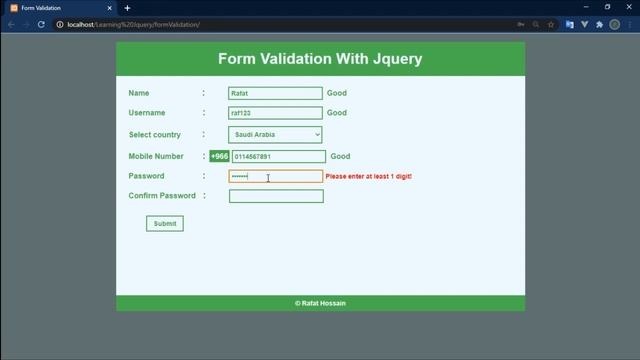Click the Good message beside Mobile Number

tap(340, 156)
